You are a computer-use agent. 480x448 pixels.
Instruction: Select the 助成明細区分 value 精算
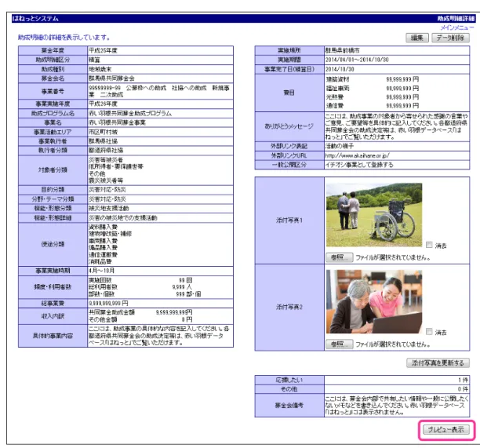[x=94, y=60]
